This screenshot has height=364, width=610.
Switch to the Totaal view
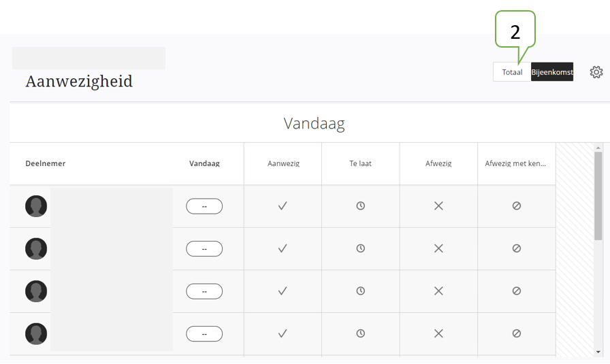(512, 72)
